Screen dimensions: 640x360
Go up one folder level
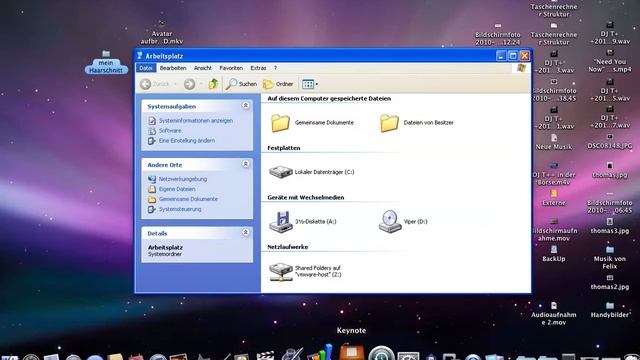[x=213, y=84]
